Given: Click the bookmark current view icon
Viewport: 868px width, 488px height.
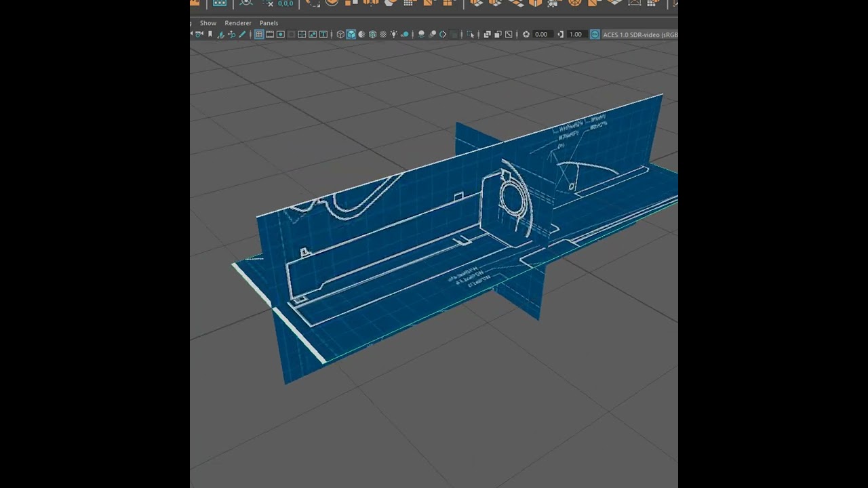Looking at the screenshot, I should [210, 34].
